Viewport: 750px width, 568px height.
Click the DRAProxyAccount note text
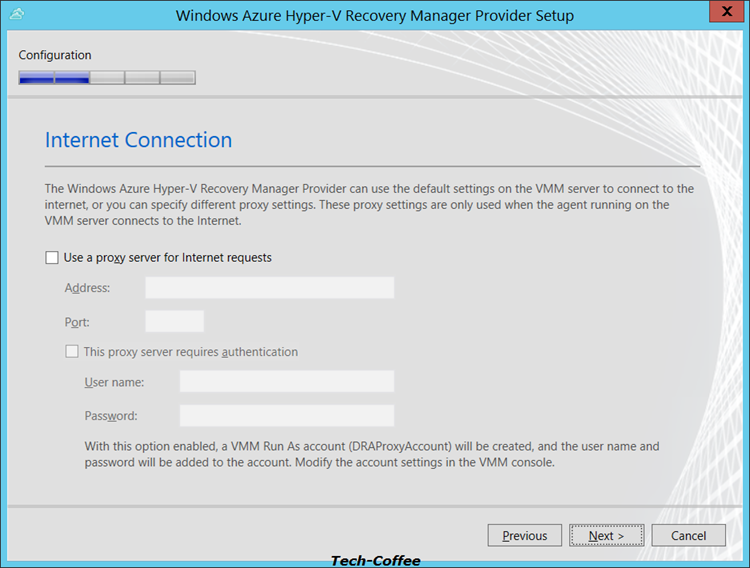pos(372,455)
